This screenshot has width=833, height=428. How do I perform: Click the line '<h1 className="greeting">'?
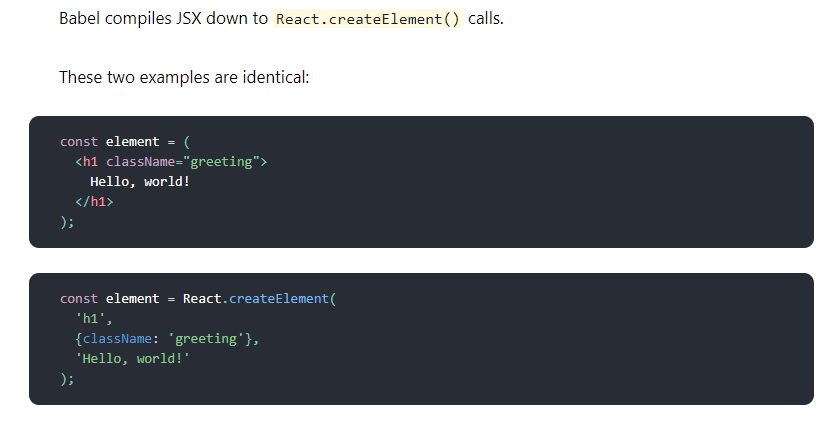click(171, 161)
